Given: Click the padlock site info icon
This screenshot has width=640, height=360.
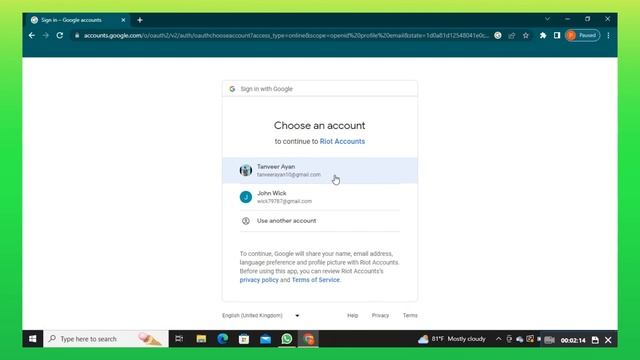Looking at the screenshot, I should [77, 36].
